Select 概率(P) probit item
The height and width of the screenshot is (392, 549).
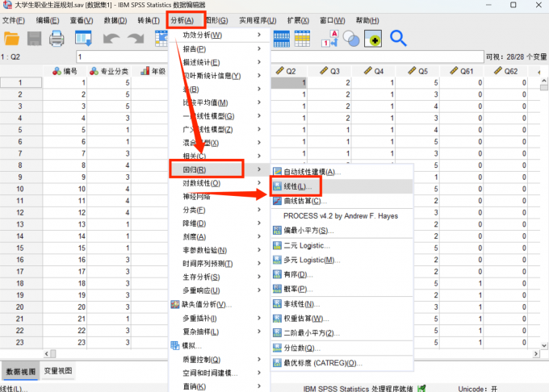[x=342, y=289]
